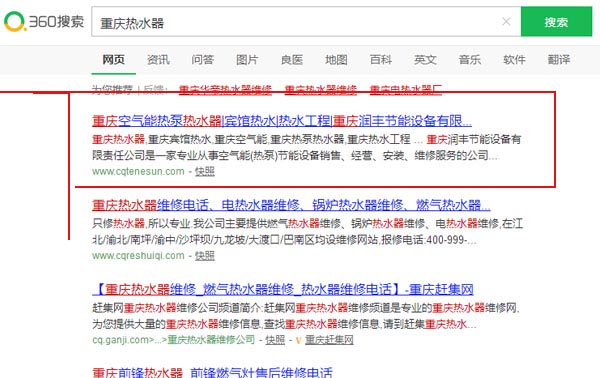This screenshot has height=378, width=600.
Task: Open the 重庆空气能热泵热水器 result title
Action: tap(282, 121)
